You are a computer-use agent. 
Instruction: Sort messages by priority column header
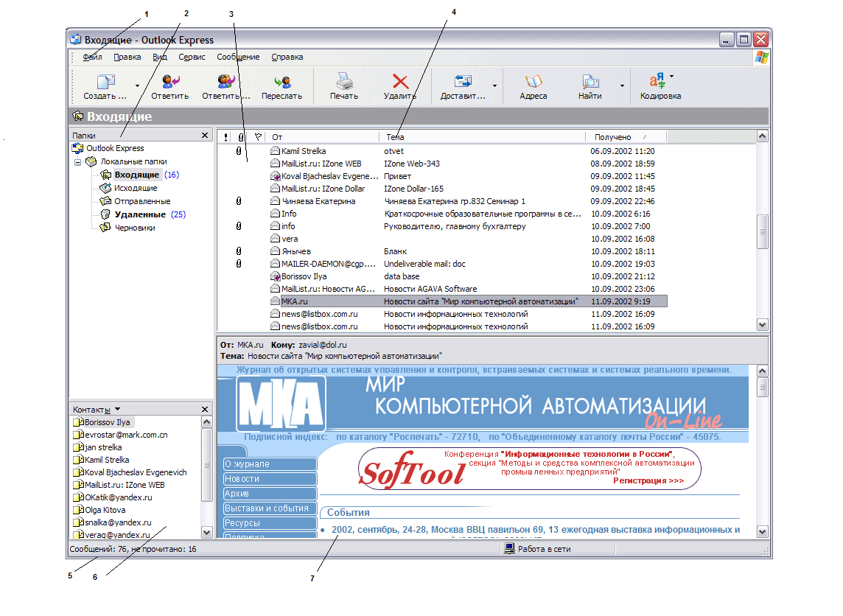pyautogui.click(x=225, y=137)
